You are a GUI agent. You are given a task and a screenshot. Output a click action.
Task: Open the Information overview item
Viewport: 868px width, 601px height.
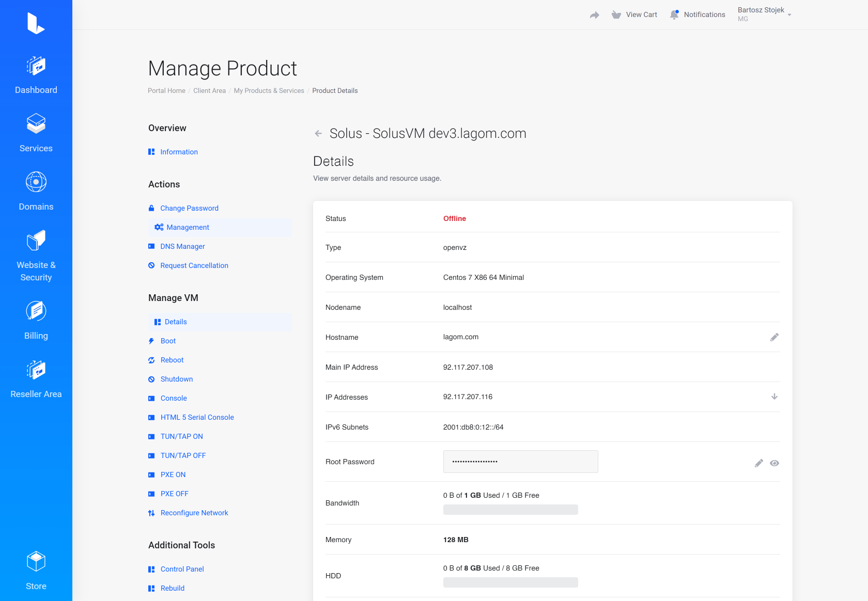(x=179, y=152)
